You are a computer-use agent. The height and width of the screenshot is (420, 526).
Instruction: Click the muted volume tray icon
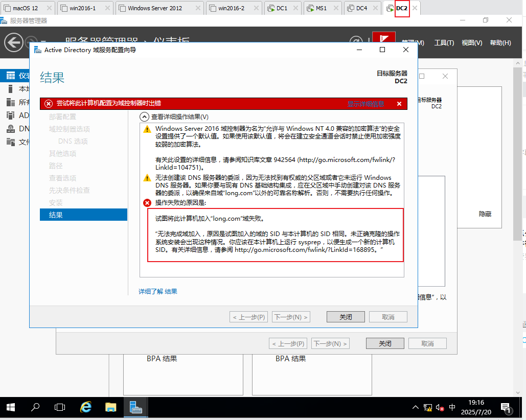pyautogui.click(x=440, y=408)
